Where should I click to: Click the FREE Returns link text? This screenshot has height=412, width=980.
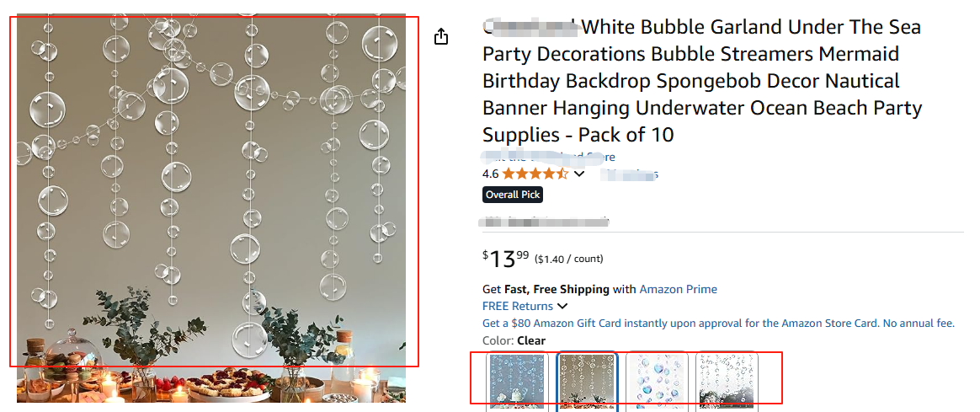point(517,307)
